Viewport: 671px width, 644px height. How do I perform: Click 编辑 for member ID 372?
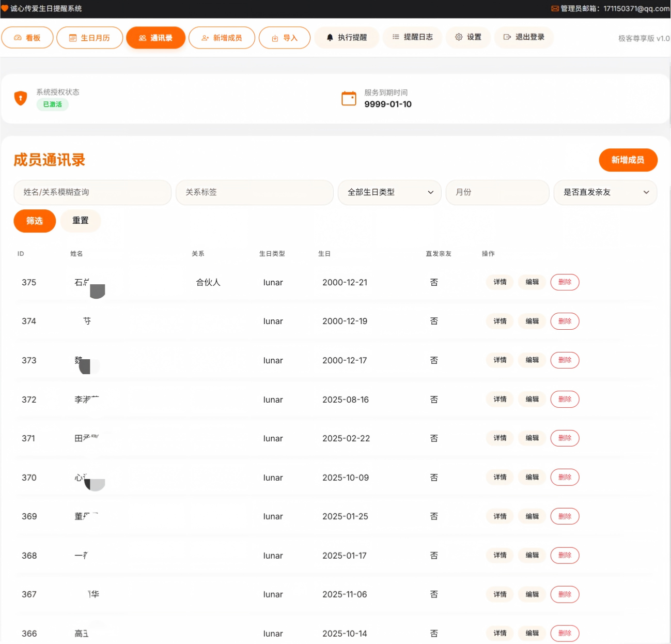(x=532, y=399)
